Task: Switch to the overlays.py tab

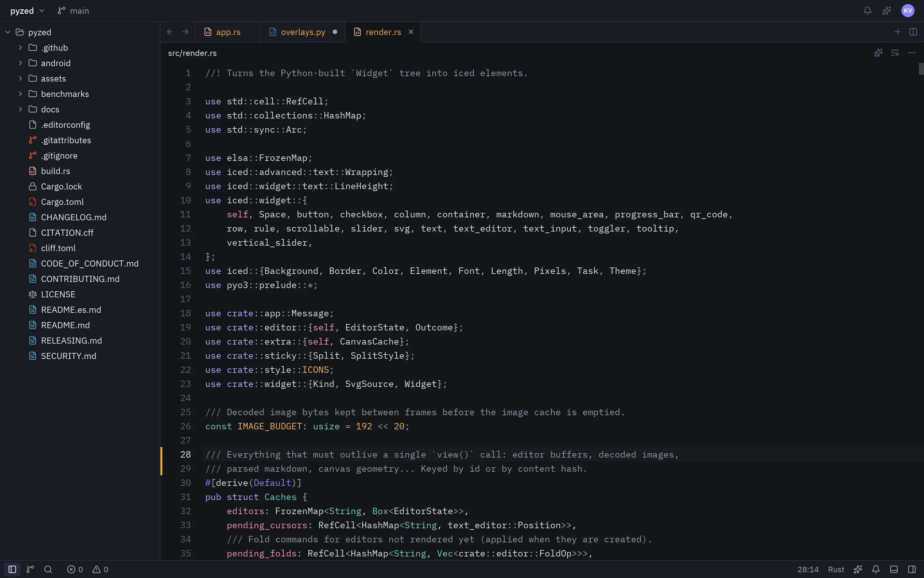Action: [x=303, y=32]
